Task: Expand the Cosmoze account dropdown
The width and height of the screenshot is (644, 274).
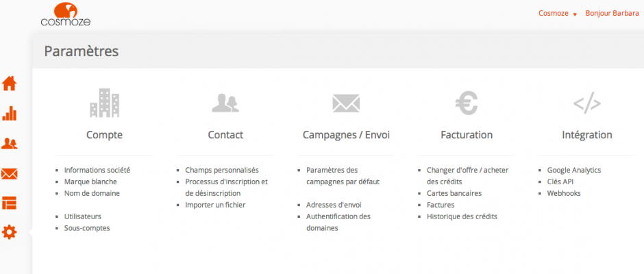Action: (556, 13)
